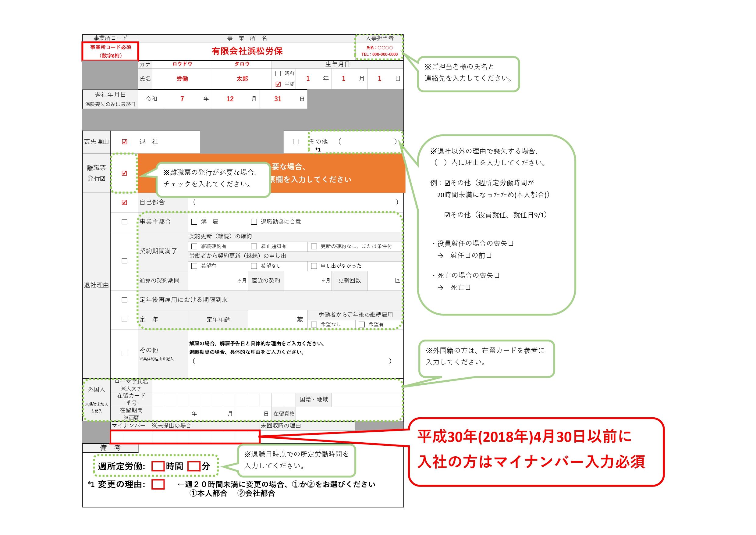Tick the 雇止通知有 checkbox

coord(254,246)
